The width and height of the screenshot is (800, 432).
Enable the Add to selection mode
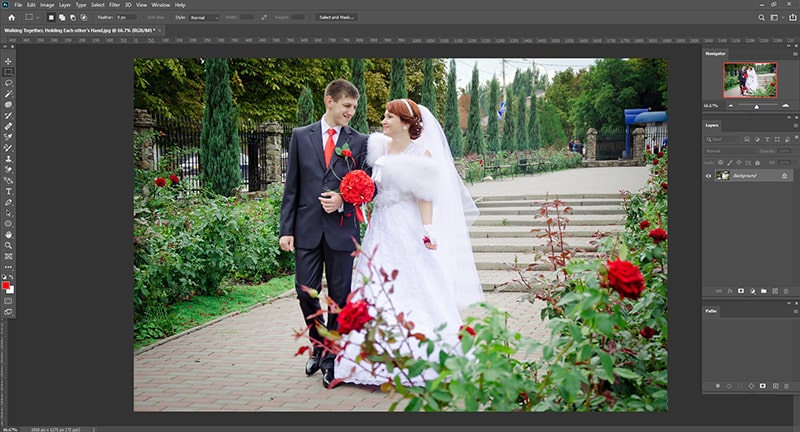(61, 17)
